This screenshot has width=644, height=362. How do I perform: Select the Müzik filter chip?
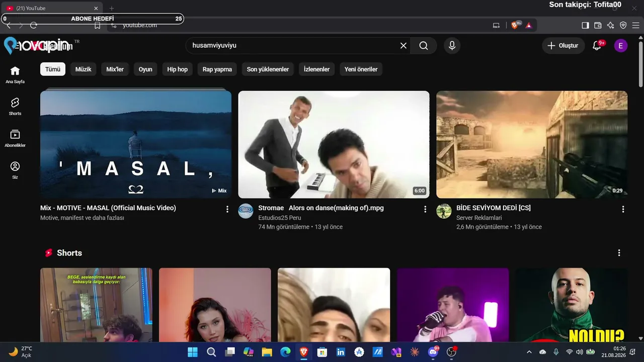(84, 69)
